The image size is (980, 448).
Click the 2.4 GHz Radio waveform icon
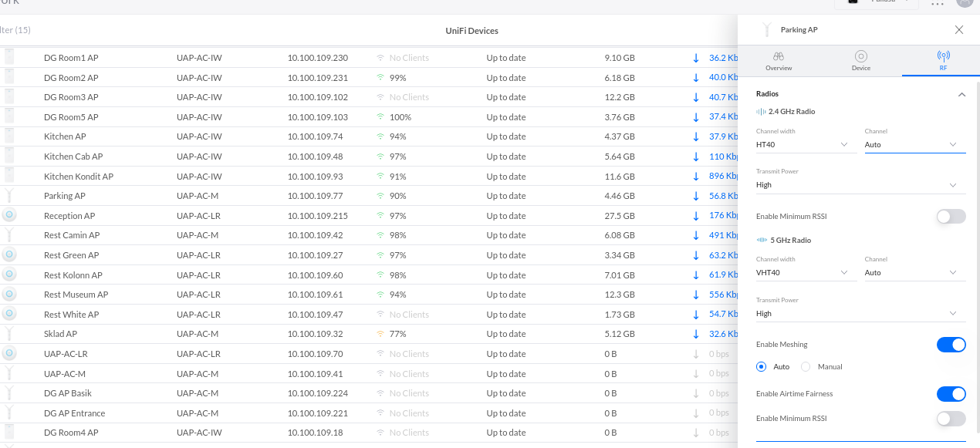pyautogui.click(x=761, y=112)
